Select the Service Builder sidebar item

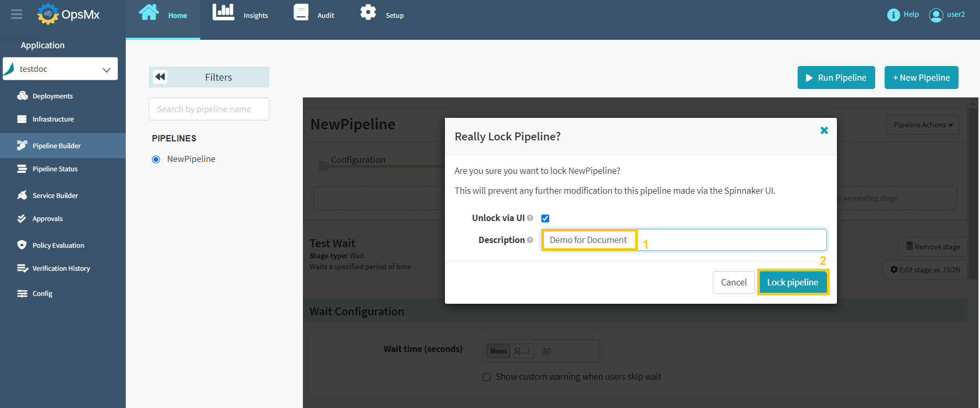(54, 195)
